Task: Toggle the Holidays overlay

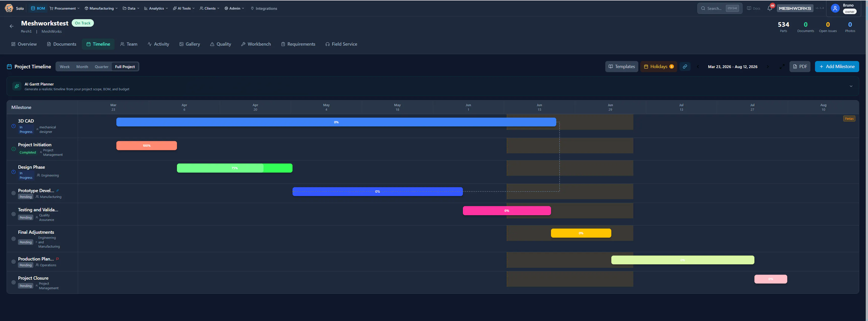Action: coord(659,67)
